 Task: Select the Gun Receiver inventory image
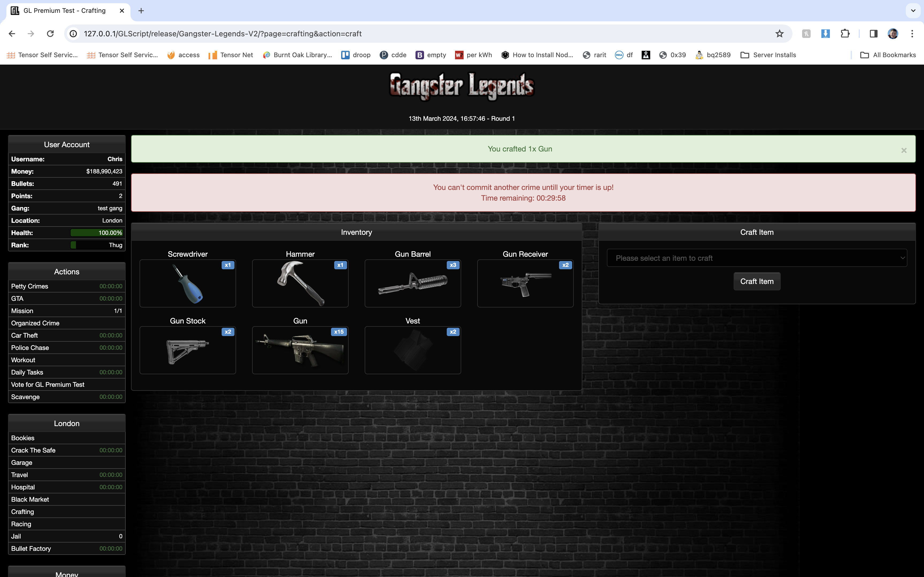point(525,283)
